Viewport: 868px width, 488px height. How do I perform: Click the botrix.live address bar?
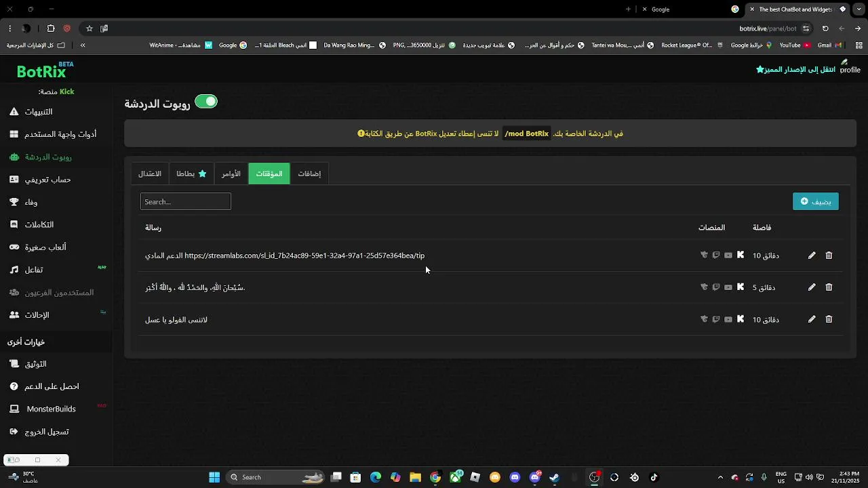(x=768, y=28)
